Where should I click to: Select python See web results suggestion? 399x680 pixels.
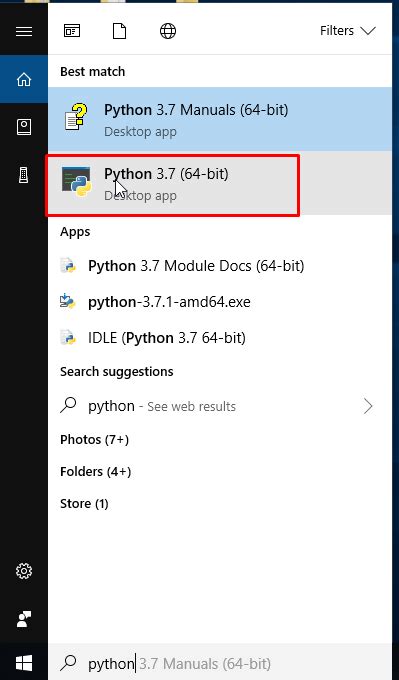coord(220,406)
